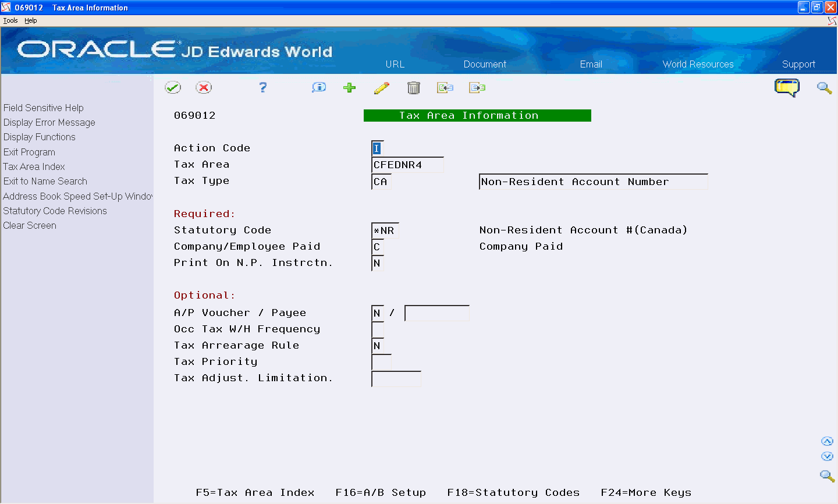Viewport: 838px width, 504px height.
Task: Click the page-down arrow at bottom right
Action: 827,456
